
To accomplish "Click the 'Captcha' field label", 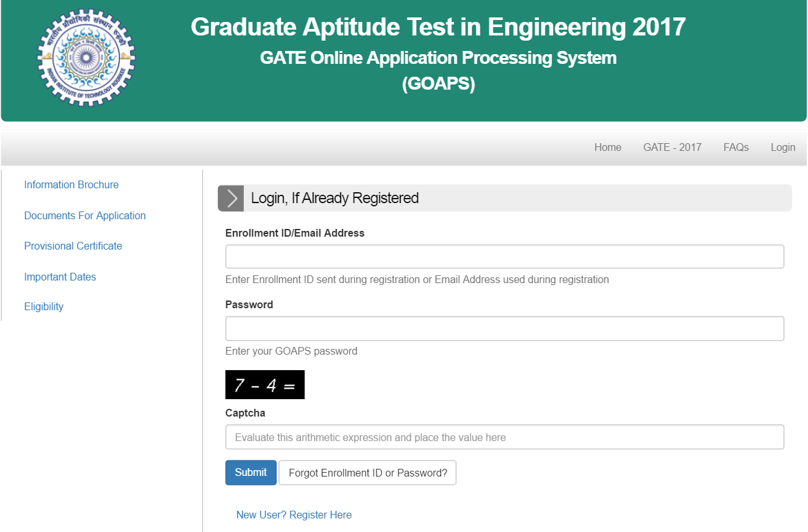I will tap(245, 413).
